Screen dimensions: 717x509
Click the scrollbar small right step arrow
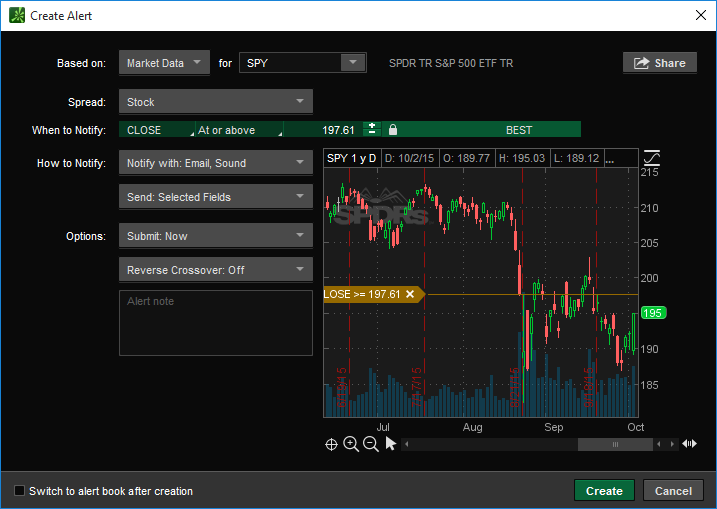coord(672,444)
